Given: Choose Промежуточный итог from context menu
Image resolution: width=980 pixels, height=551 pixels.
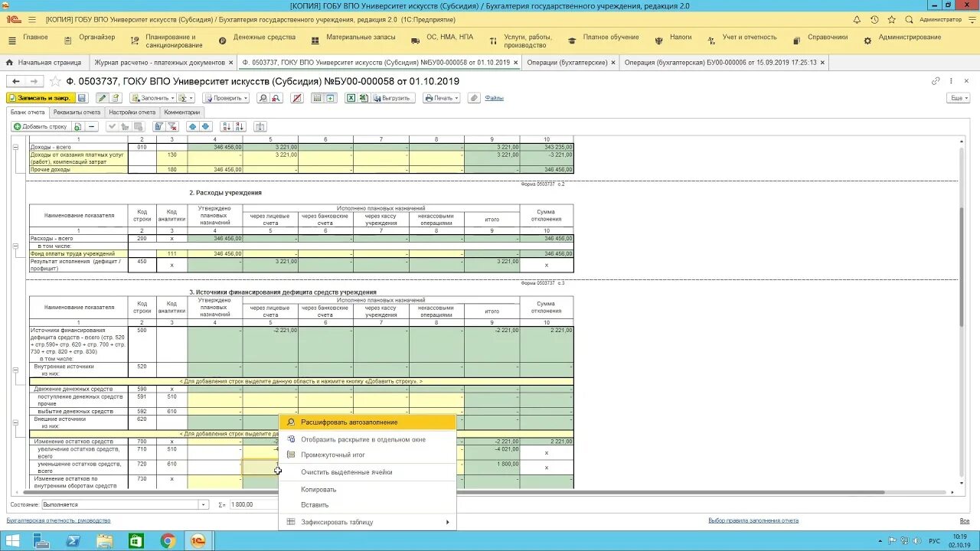Looking at the screenshot, I should tap(367, 455).
